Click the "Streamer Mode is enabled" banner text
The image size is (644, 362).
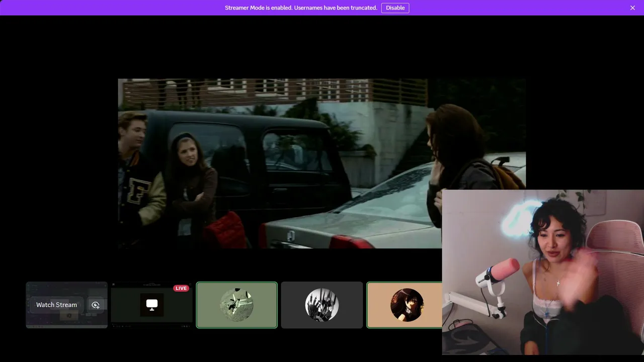point(301,8)
